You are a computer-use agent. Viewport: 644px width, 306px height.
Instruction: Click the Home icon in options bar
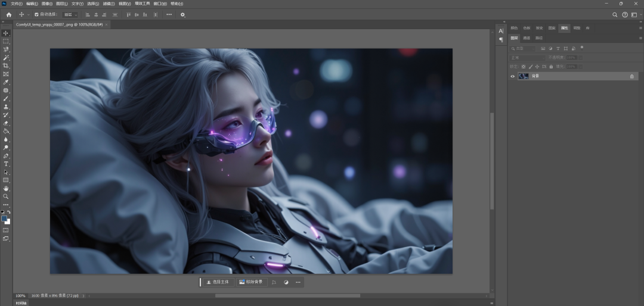click(8, 14)
